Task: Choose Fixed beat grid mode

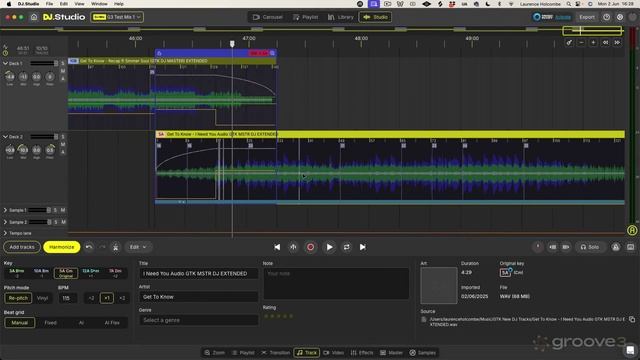Action: [x=50, y=323]
